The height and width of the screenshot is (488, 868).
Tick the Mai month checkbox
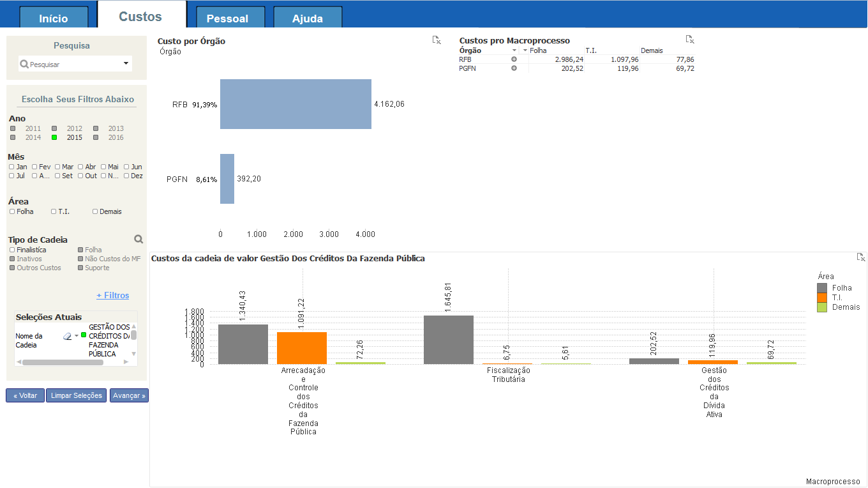tap(103, 167)
